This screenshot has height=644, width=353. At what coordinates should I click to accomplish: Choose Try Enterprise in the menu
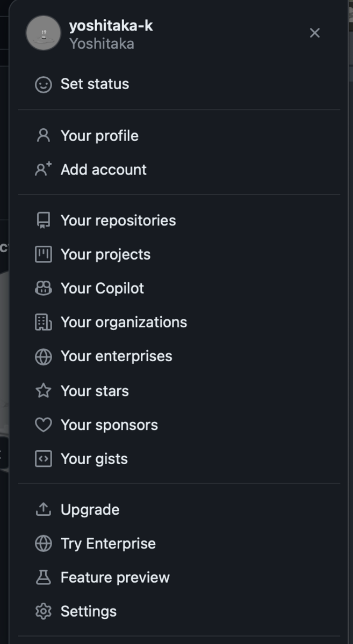tap(108, 544)
